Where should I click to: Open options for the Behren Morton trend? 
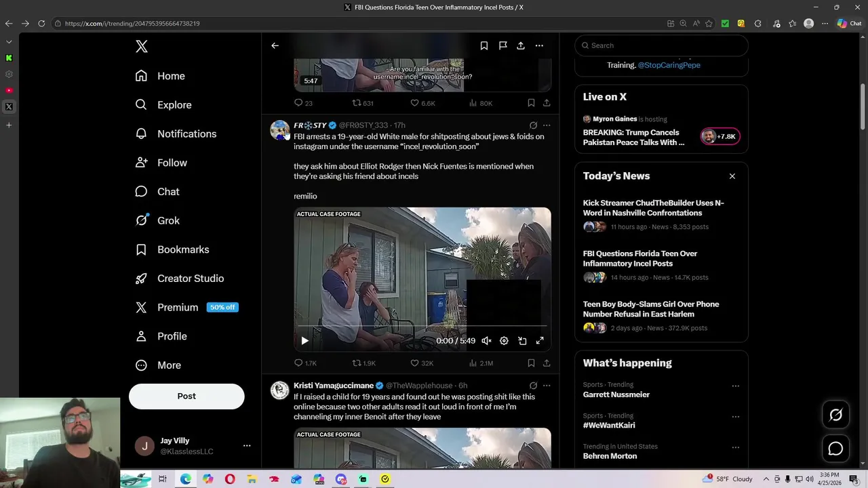[x=735, y=447]
